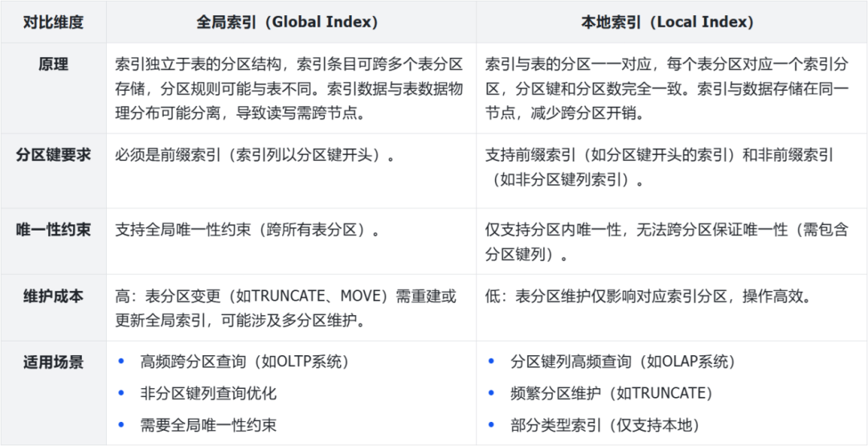Click blue bullet beside 频繁分区维护 (如TRUNCATE)
Image resolution: width=868 pixels, height=446 pixels.
(491, 393)
